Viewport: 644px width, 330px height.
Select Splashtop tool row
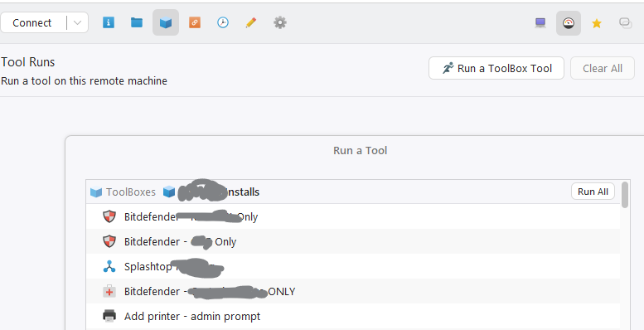[353, 266]
